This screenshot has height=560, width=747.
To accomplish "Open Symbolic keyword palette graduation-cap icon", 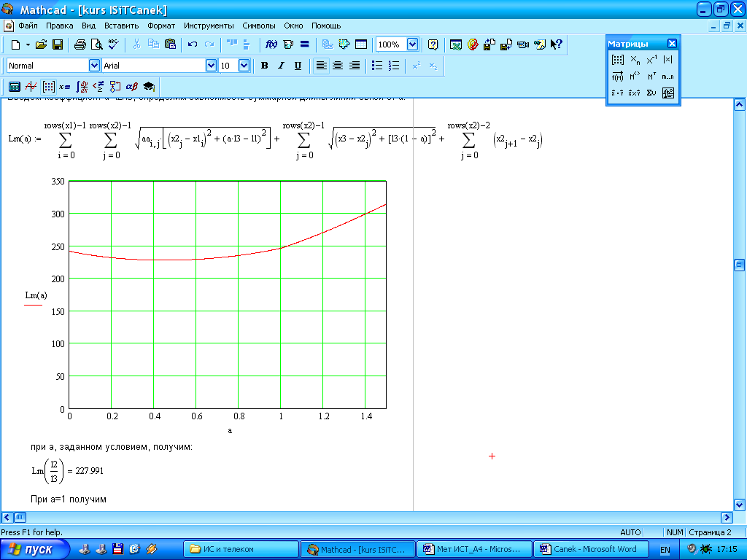I will (149, 87).
